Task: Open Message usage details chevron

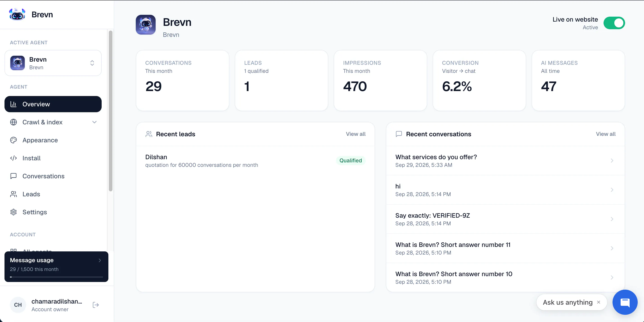Action: click(x=100, y=260)
